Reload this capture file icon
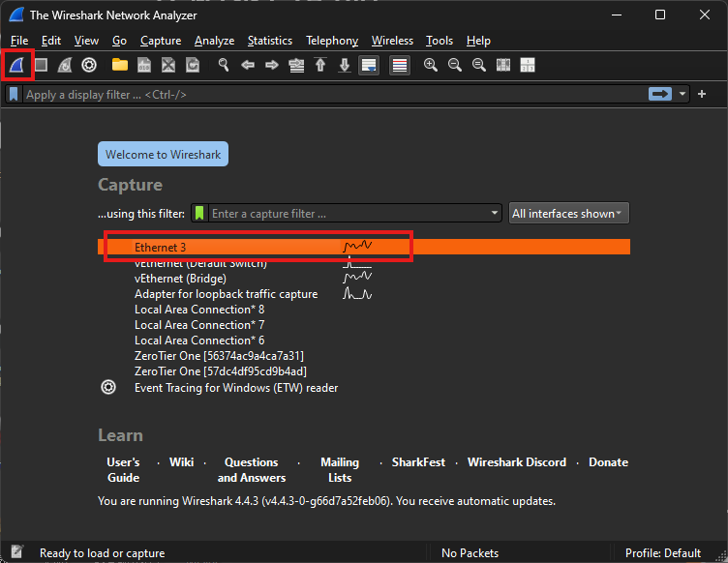 (193, 65)
